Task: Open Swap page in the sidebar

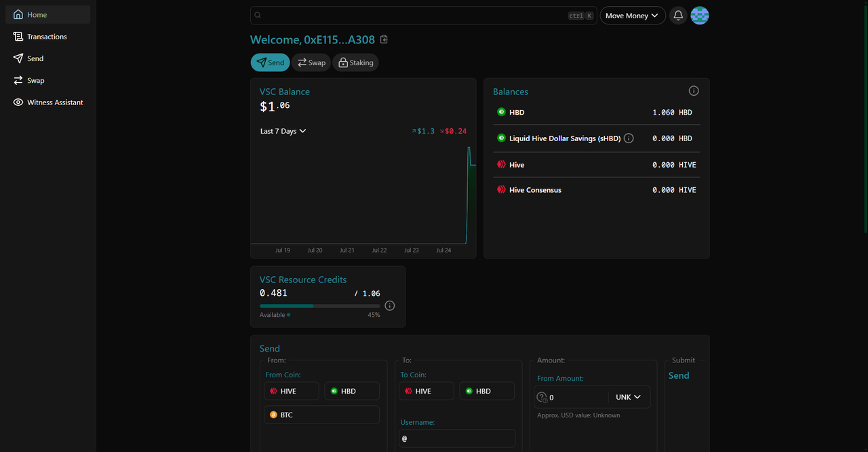Action: point(47,80)
